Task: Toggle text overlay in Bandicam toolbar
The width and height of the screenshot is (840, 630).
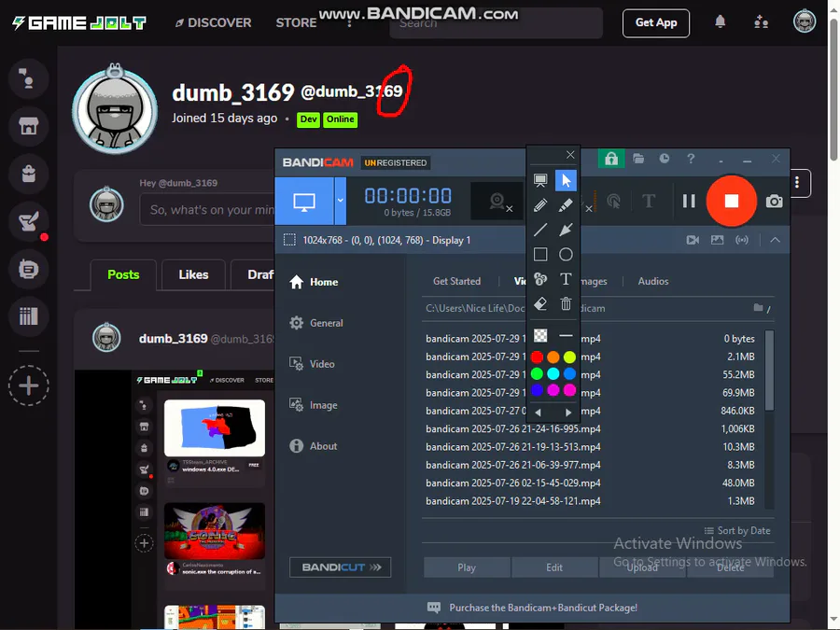Action: (649, 202)
